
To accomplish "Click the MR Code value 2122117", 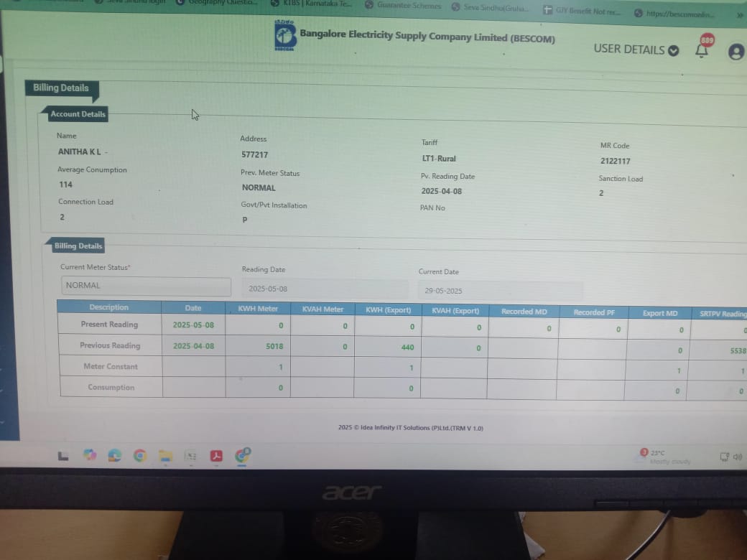I will pos(615,161).
